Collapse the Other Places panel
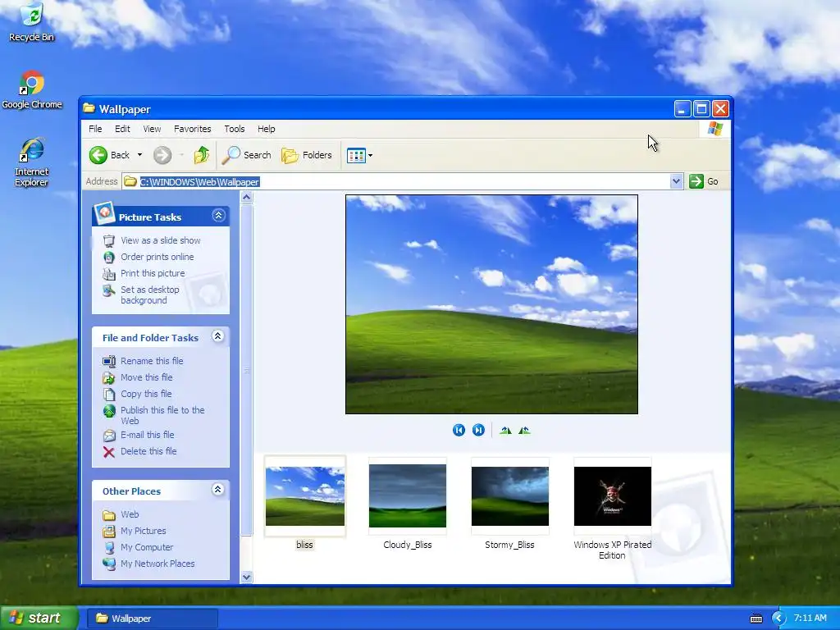 [x=217, y=490]
